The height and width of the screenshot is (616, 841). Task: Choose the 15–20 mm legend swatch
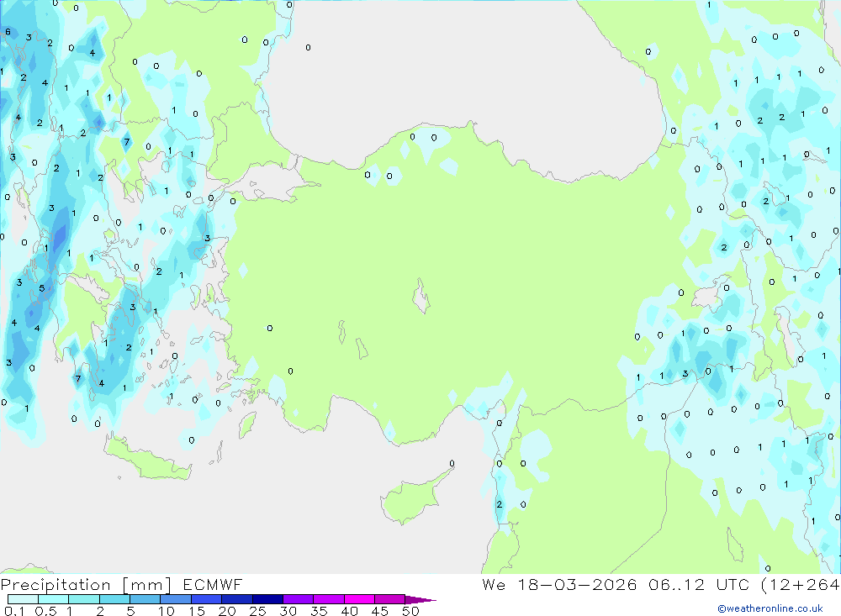pyautogui.click(x=206, y=599)
